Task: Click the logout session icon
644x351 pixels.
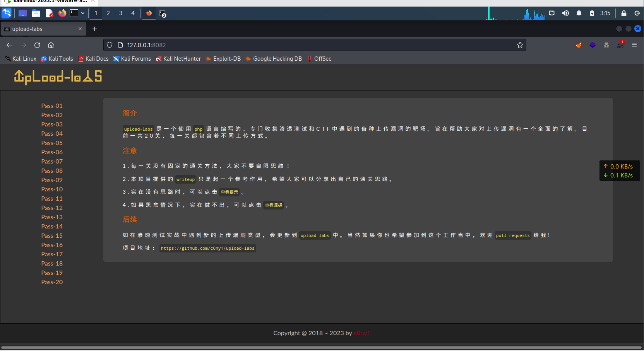Action: (637, 13)
